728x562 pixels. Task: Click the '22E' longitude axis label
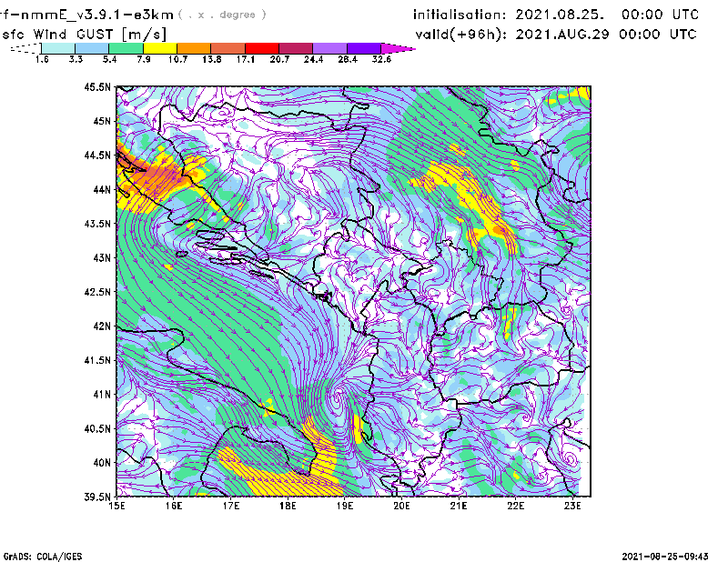[x=515, y=506]
